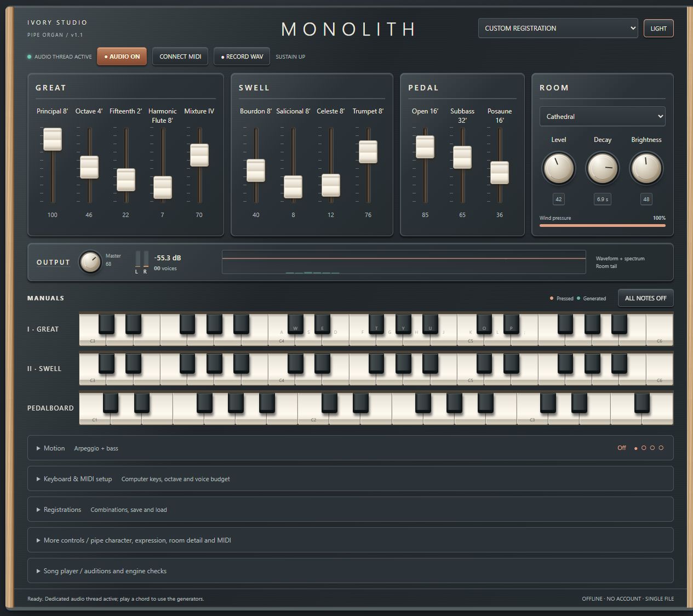This screenshot has width=693, height=616.
Task: Play the C4 key on Great manual
Action: pyautogui.click(x=282, y=339)
